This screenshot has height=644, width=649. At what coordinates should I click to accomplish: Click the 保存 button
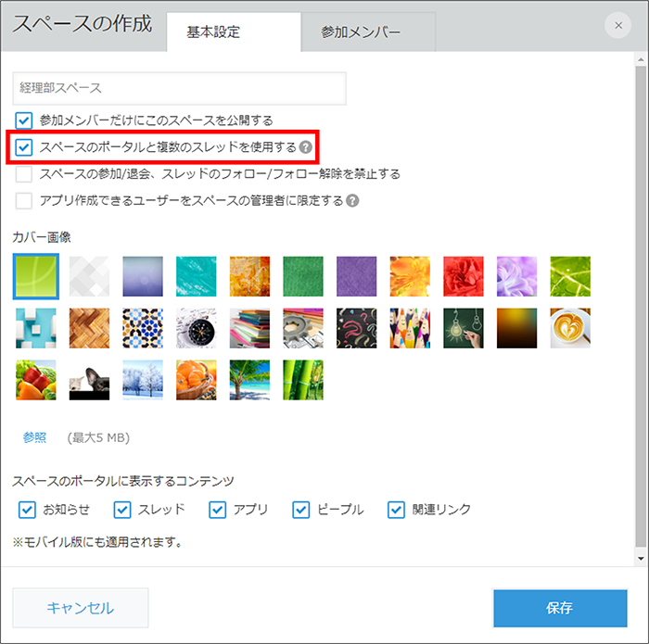[x=560, y=608]
